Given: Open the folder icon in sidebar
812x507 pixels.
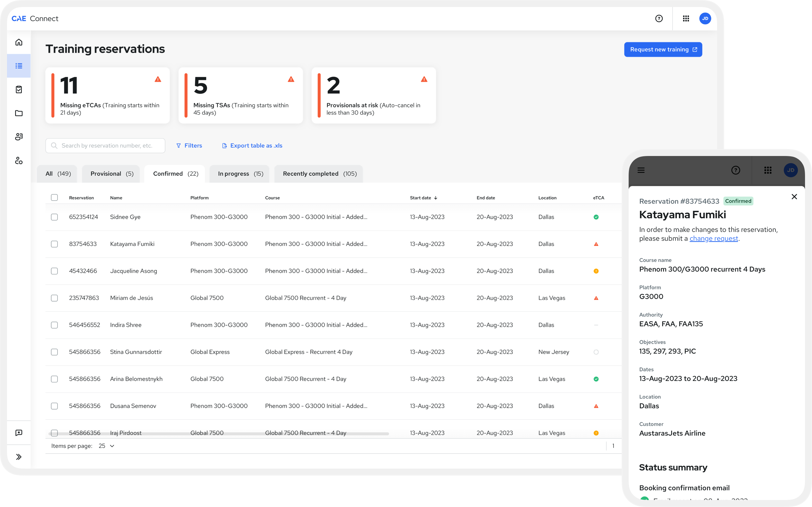Looking at the screenshot, I should coord(19,113).
